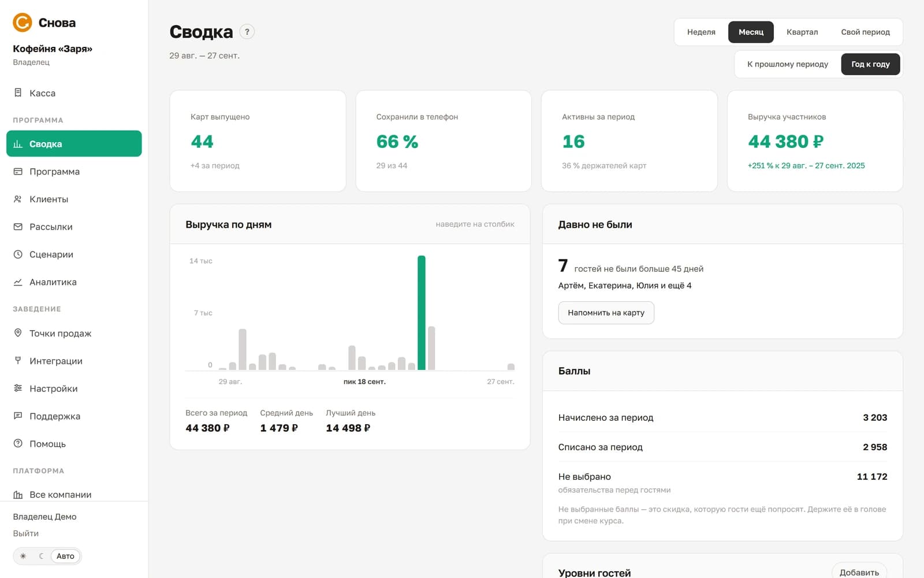Click Начислено за период value 3 203
The width and height of the screenshot is (924, 578).
[x=875, y=417]
